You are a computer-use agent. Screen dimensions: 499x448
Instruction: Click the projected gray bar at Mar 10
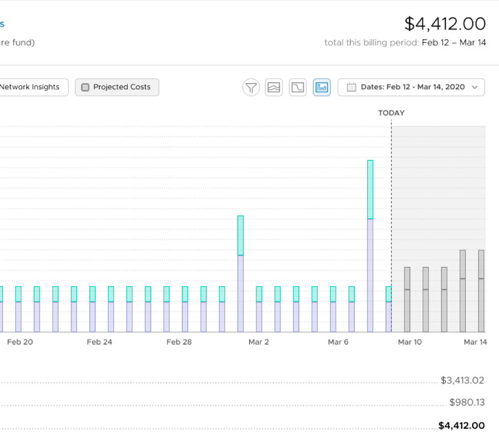(407, 299)
